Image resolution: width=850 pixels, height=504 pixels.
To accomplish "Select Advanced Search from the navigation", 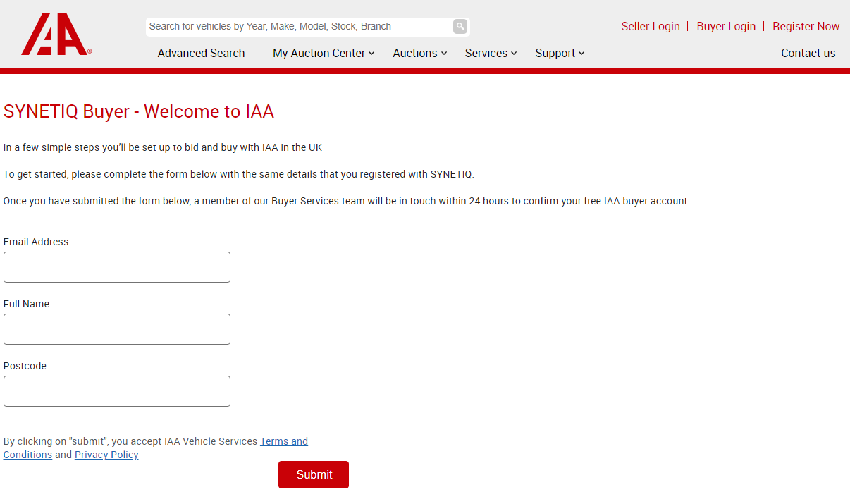I will 201,53.
